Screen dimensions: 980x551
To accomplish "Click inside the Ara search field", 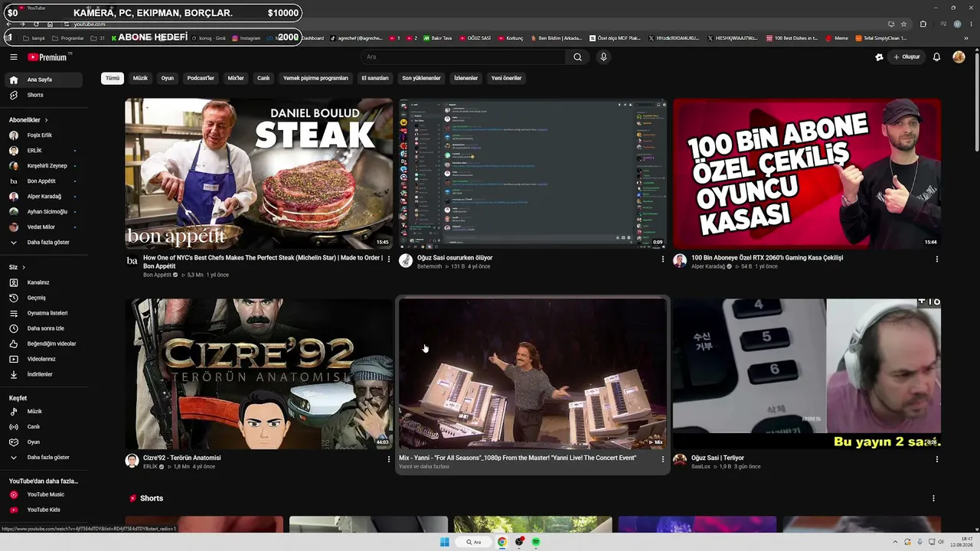I will [x=463, y=57].
